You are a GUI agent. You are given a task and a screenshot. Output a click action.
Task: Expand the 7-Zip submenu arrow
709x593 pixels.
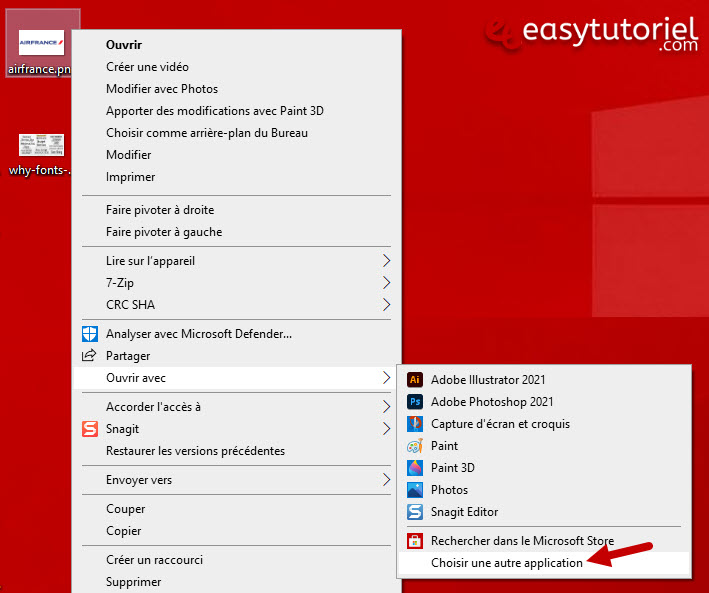(386, 283)
